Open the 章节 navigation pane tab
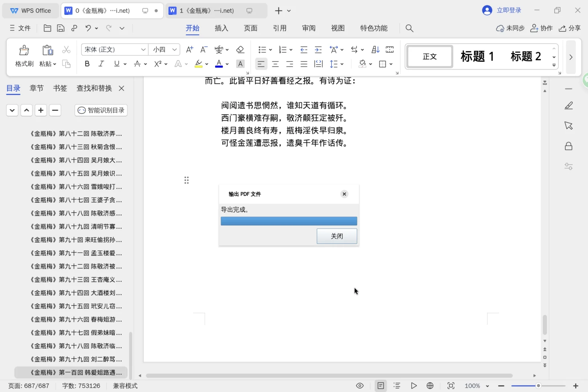 click(37, 88)
